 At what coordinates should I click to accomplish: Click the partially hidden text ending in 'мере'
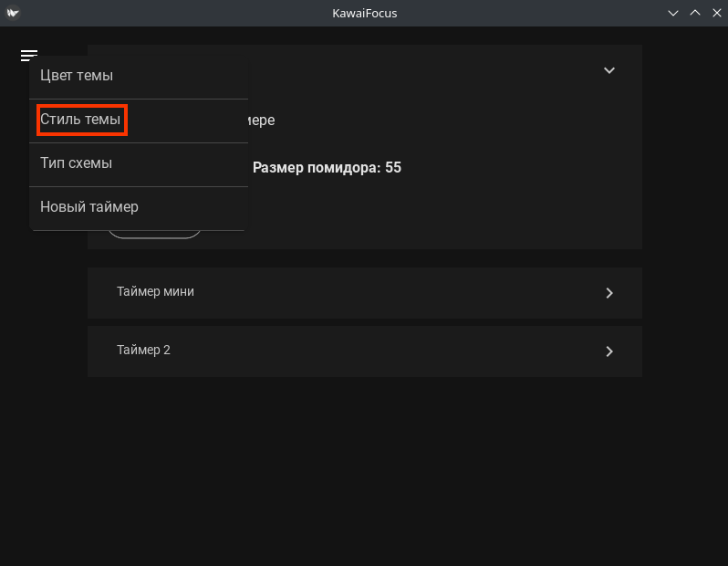coord(262,121)
